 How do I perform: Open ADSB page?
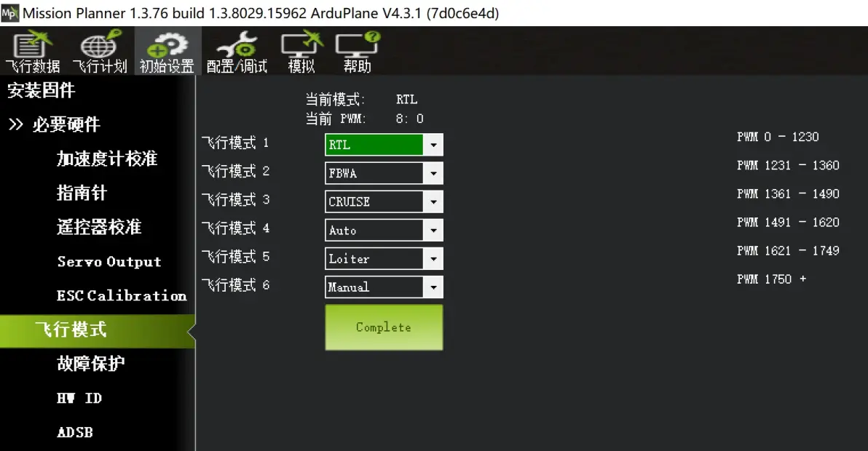(75, 432)
